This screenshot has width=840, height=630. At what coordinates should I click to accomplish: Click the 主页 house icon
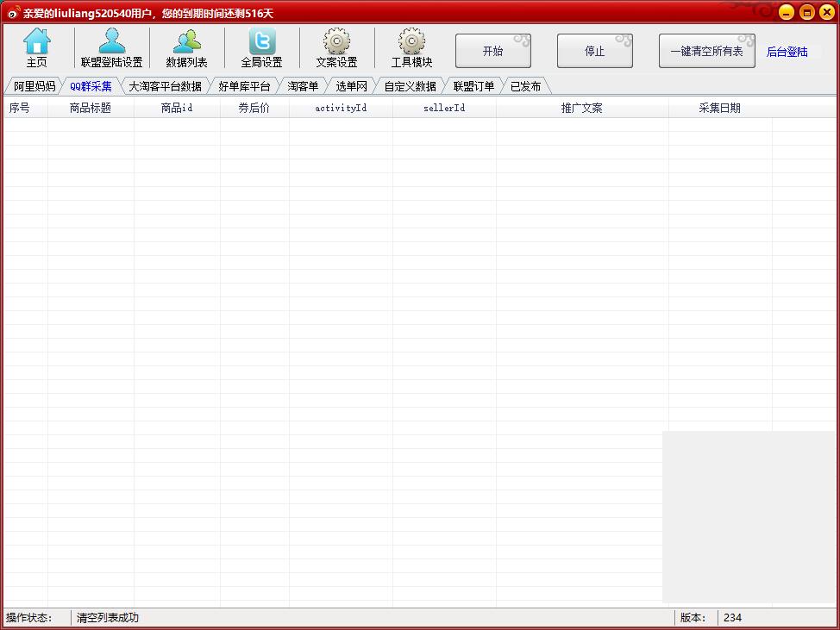[x=37, y=41]
